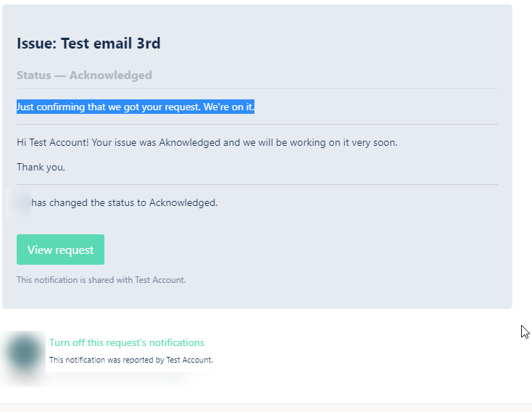Select the 'Issue: Test email 3rd' heading
This screenshot has height=412, width=532.
tap(88, 43)
